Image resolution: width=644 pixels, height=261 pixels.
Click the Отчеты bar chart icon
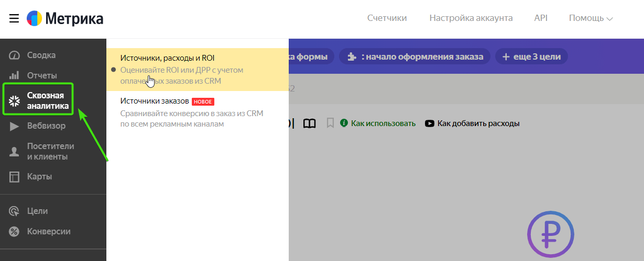[x=15, y=75]
